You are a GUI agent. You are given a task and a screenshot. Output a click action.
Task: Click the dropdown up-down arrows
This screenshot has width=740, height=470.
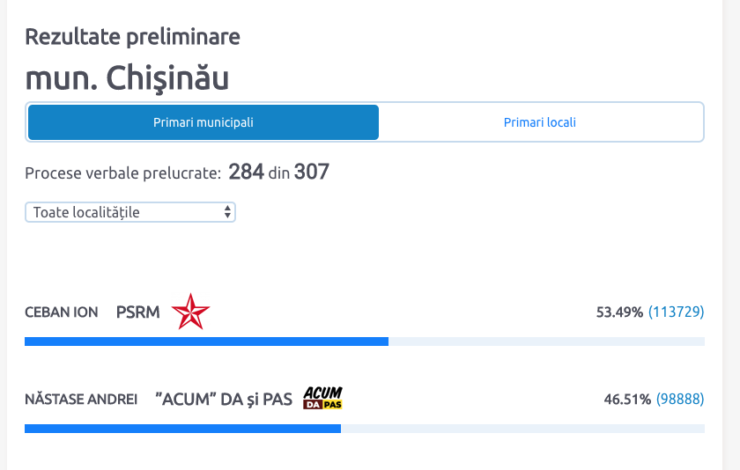(x=227, y=212)
